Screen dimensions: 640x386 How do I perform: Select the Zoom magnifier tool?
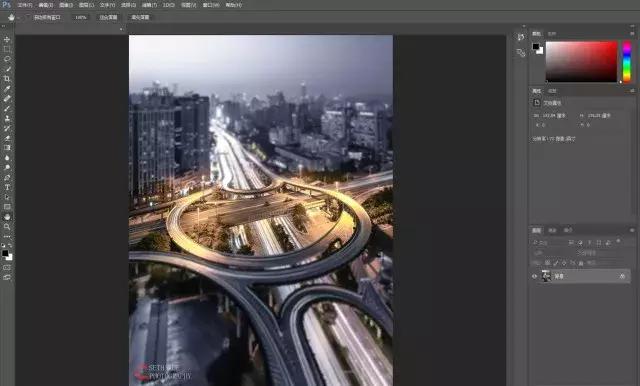click(x=7, y=227)
